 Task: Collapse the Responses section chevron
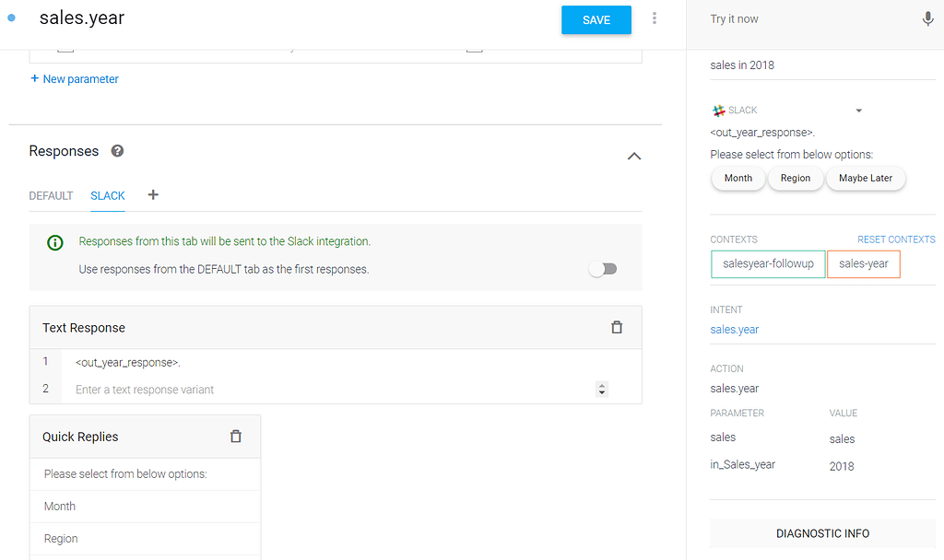(x=633, y=156)
